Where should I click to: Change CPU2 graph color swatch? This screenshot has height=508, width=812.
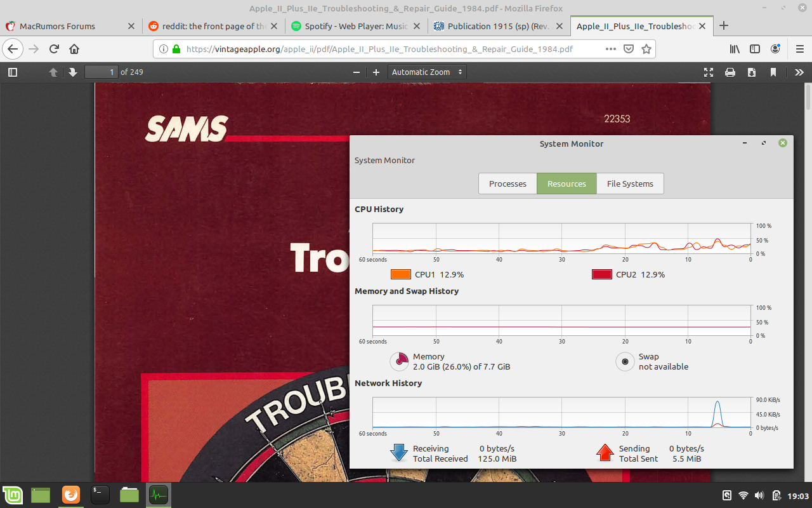[601, 274]
